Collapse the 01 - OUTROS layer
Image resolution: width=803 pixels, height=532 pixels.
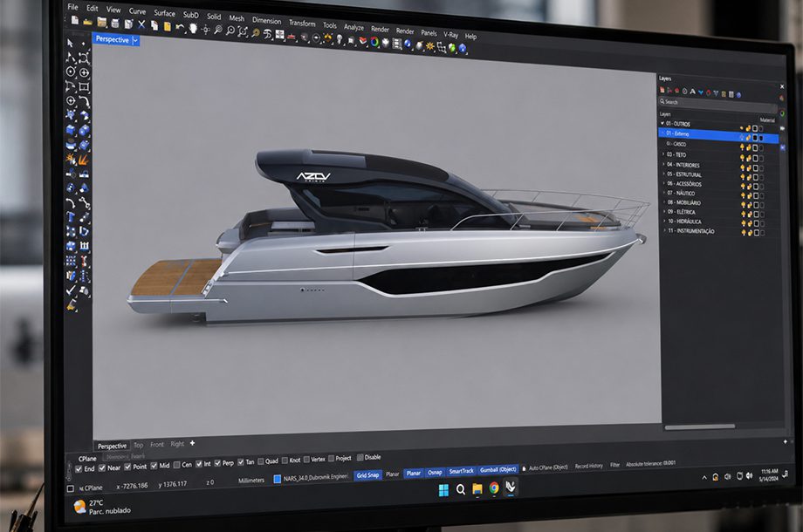(662, 123)
